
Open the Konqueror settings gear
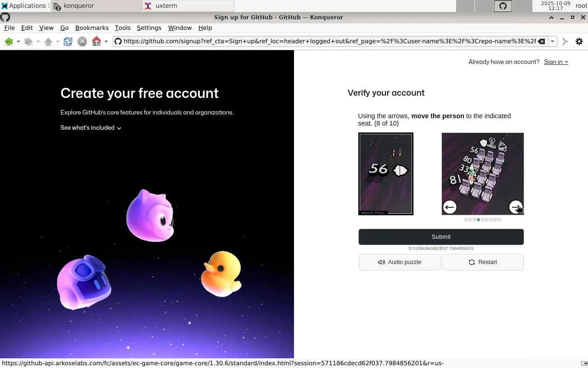coord(579,41)
